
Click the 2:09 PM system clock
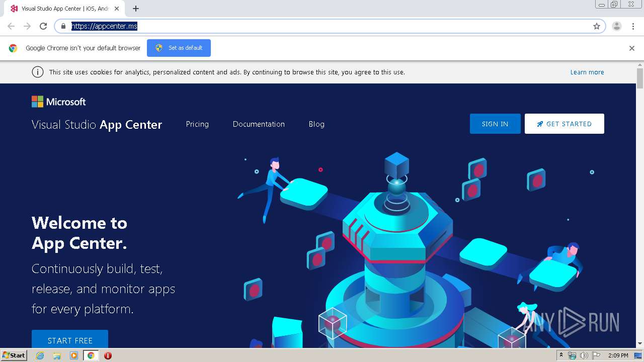(x=618, y=355)
